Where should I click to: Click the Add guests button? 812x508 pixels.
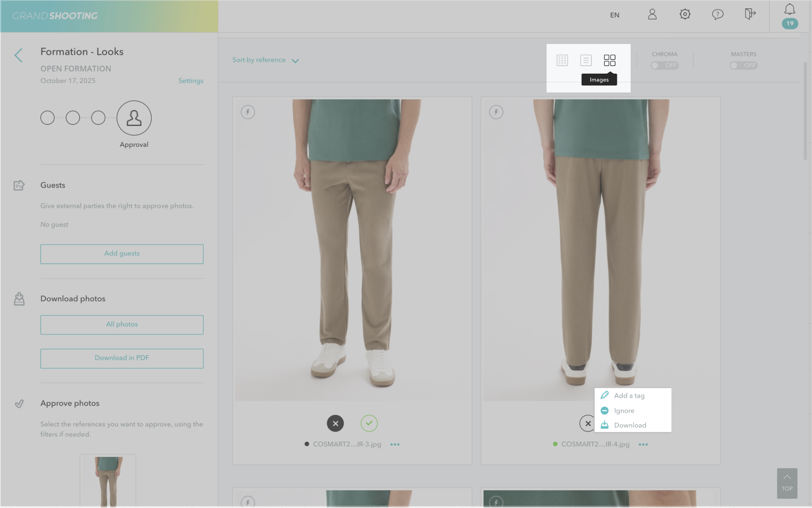click(x=122, y=254)
